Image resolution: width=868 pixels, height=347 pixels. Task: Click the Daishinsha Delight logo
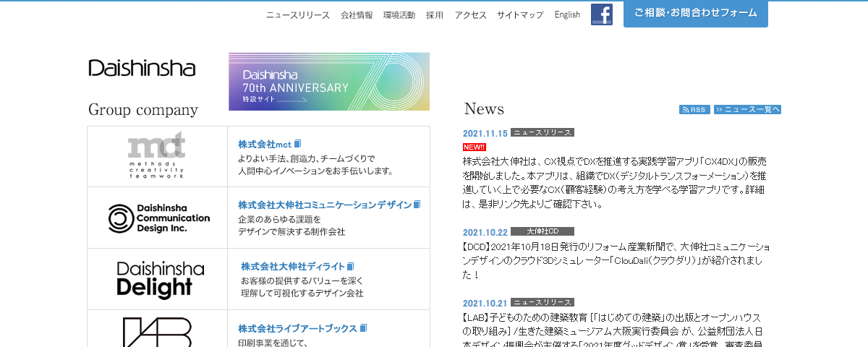tap(160, 280)
